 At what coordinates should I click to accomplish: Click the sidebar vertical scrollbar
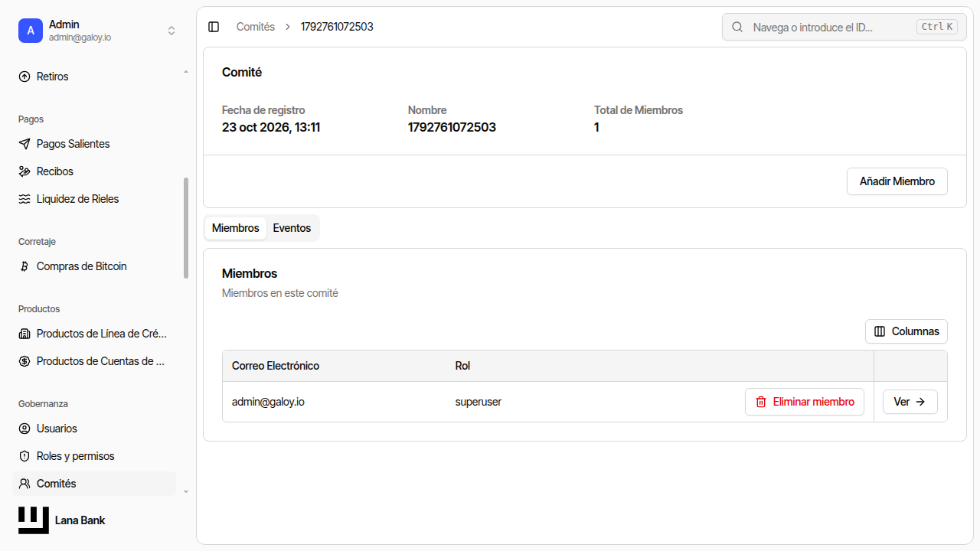186,228
